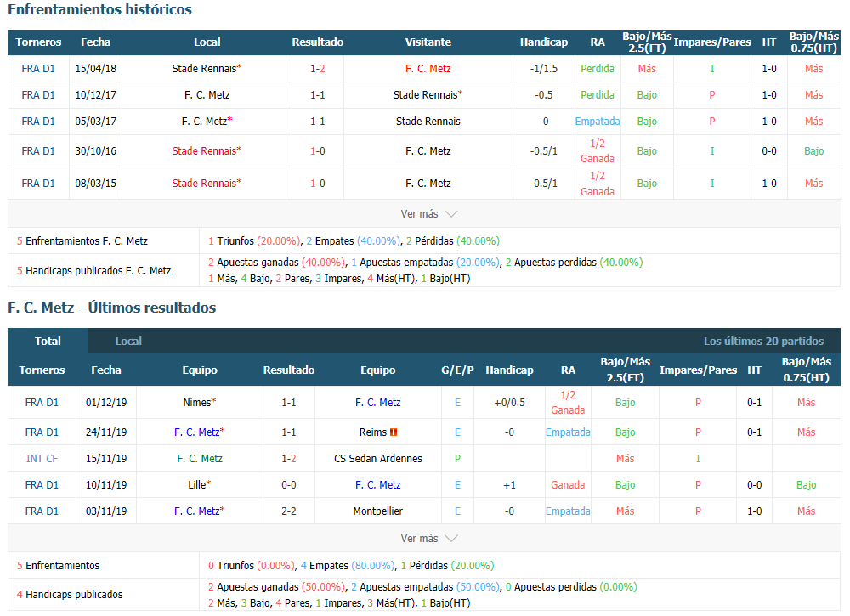Screen dimensions: 850x616
Task: Click the Fecha header in historical table
Action: click(95, 42)
